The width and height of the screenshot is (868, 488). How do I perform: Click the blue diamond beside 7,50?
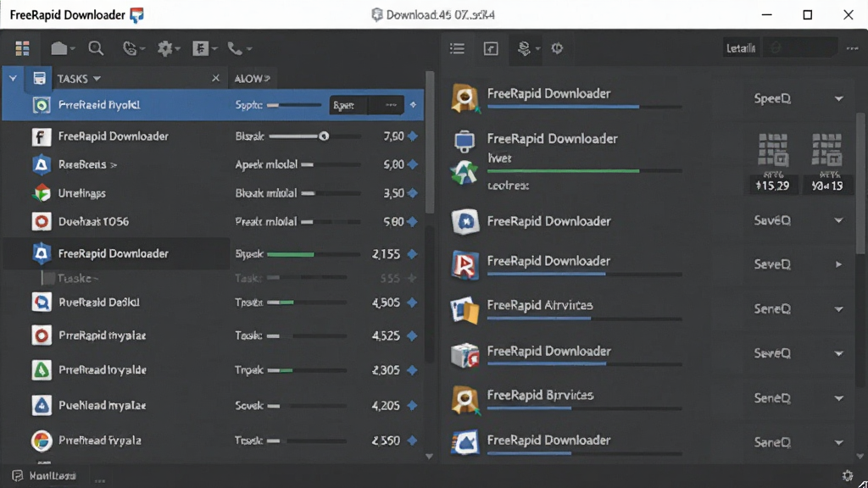point(413,136)
